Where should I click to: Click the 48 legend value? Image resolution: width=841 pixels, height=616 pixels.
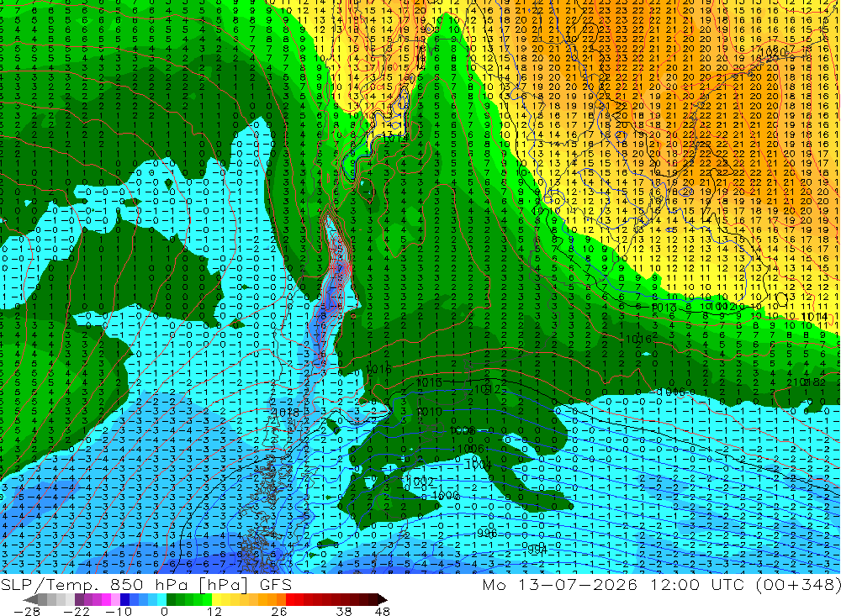(x=382, y=612)
